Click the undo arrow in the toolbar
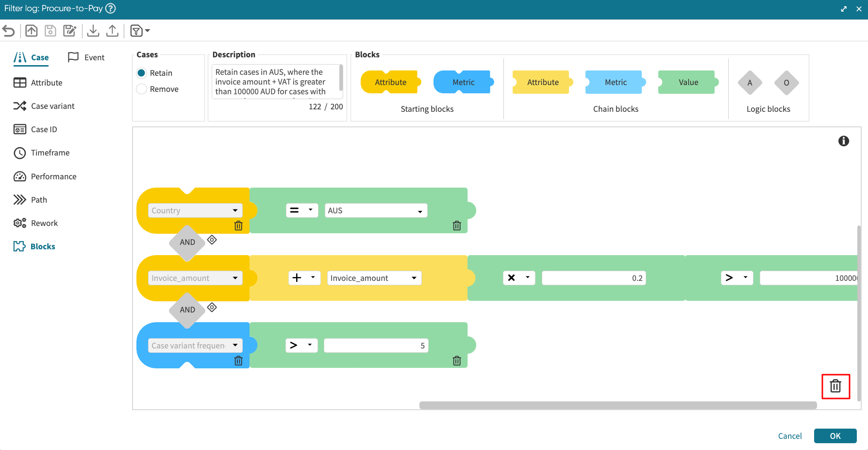 [x=9, y=31]
